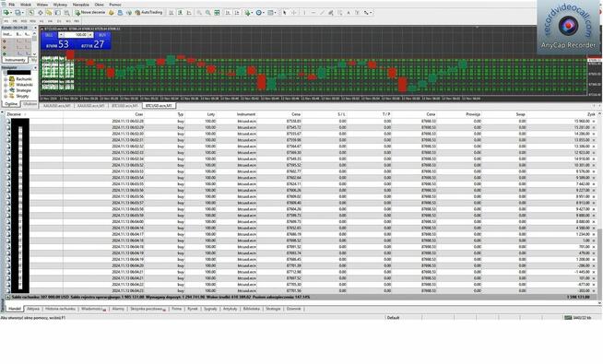
Task: Open the Historia rachunku tab
Action: (60, 309)
